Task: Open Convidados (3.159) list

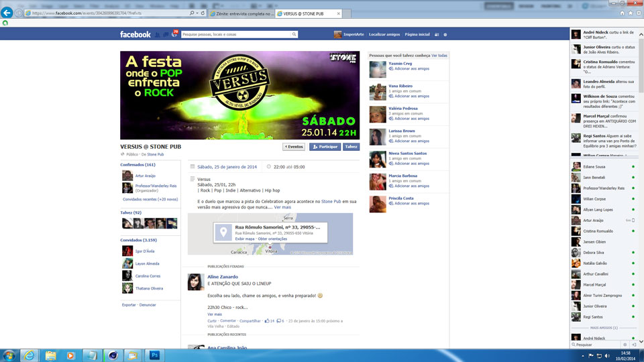Action: tap(138, 240)
